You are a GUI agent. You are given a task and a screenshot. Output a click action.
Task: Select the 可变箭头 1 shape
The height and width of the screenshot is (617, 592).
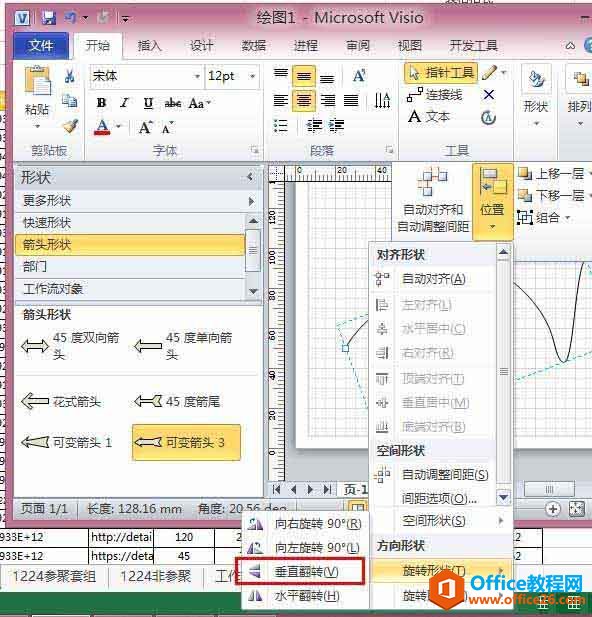tap(66, 443)
